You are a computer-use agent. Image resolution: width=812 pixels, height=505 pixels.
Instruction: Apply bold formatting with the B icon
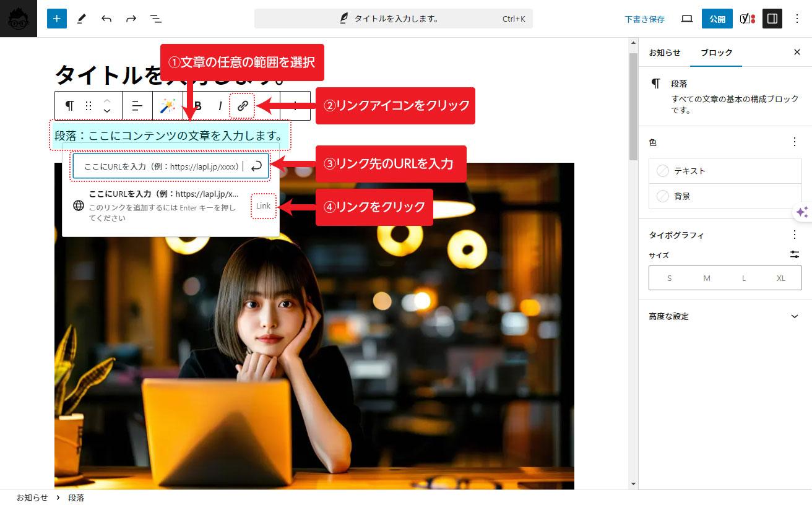coord(197,106)
